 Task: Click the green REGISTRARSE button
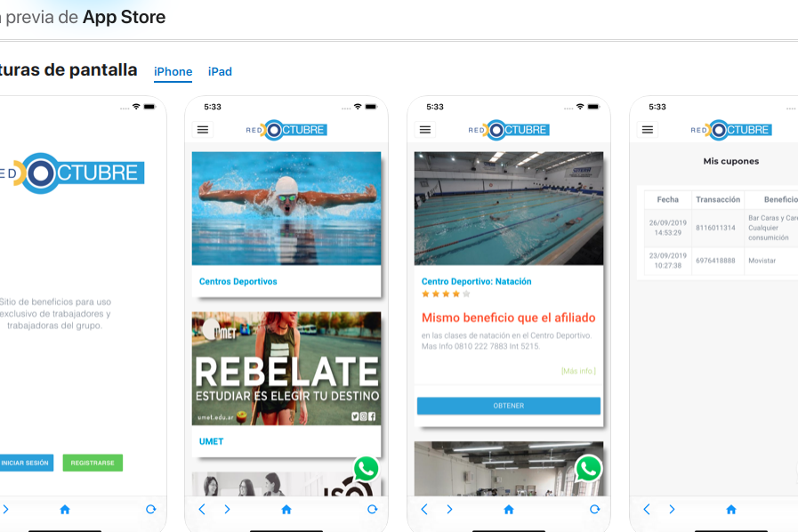click(x=93, y=463)
